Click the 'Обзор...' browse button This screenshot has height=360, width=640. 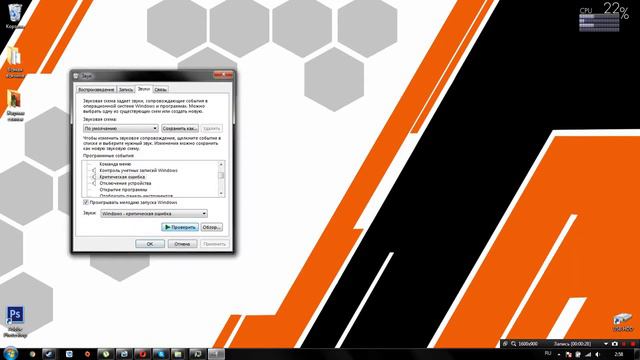tap(211, 227)
